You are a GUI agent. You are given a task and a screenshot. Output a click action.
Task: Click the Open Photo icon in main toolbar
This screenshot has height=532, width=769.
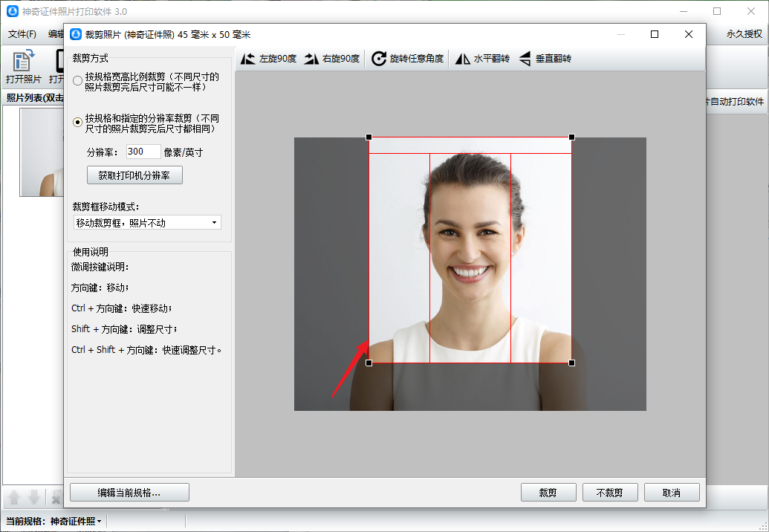pyautogui.click(x=24, y=62)
